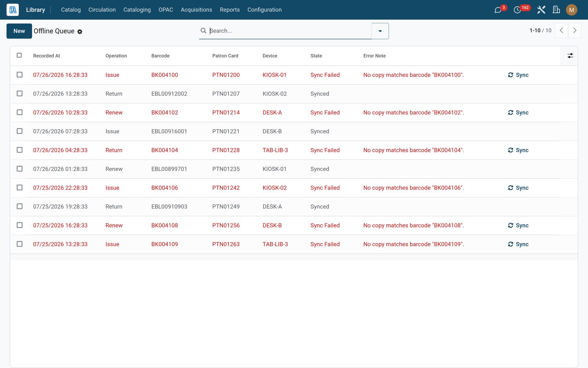Sort by the Recorded At column header

47,56
